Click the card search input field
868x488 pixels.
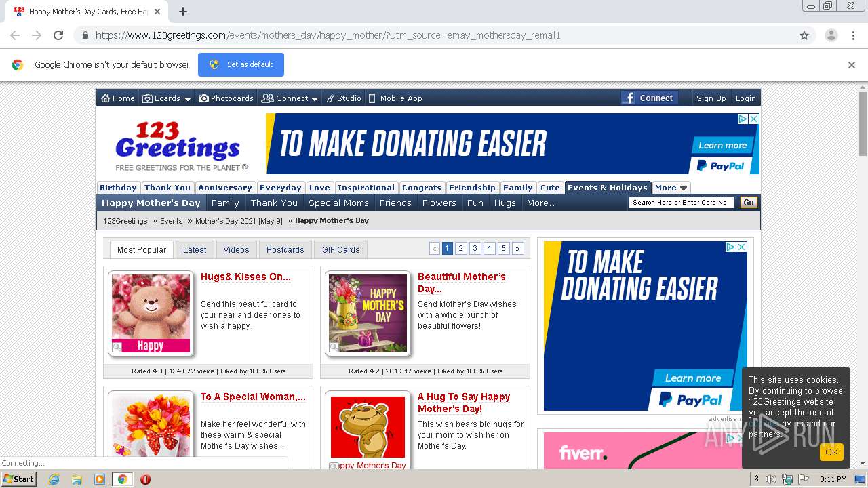pos(682,202)
